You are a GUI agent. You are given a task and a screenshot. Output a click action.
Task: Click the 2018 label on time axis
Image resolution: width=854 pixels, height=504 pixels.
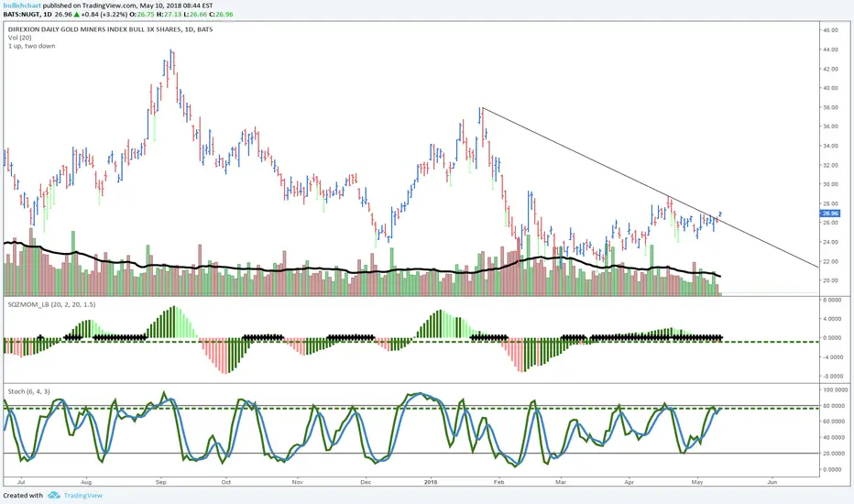(431, 482)
